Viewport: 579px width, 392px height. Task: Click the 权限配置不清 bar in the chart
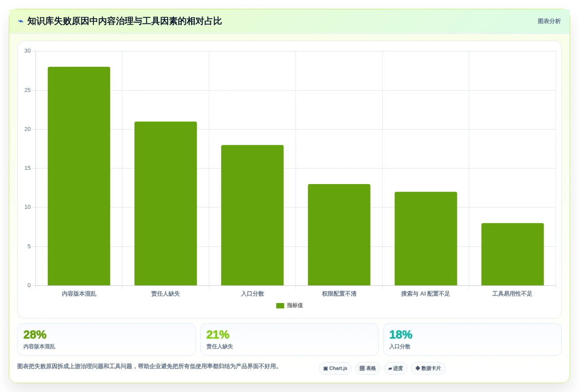coord(339,234)
